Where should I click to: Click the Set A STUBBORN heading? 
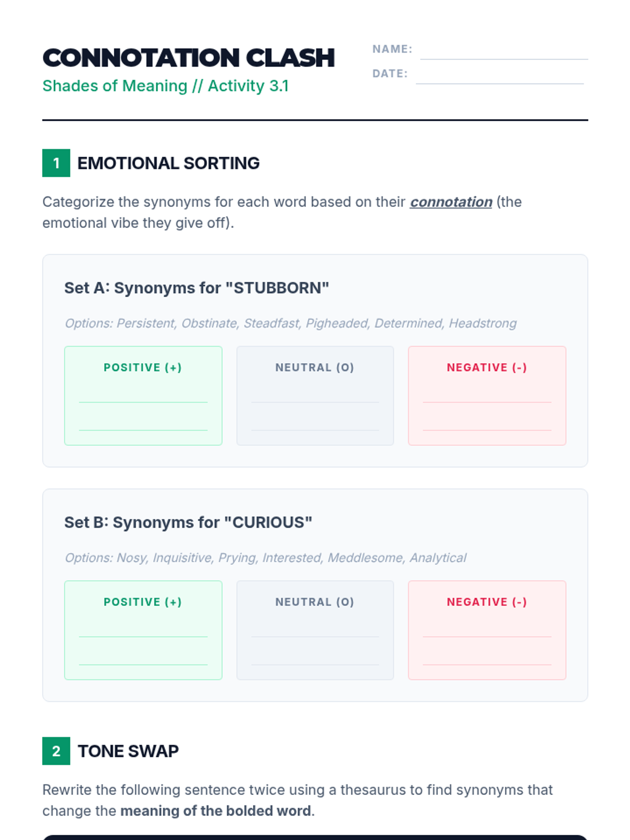point(196,288)
